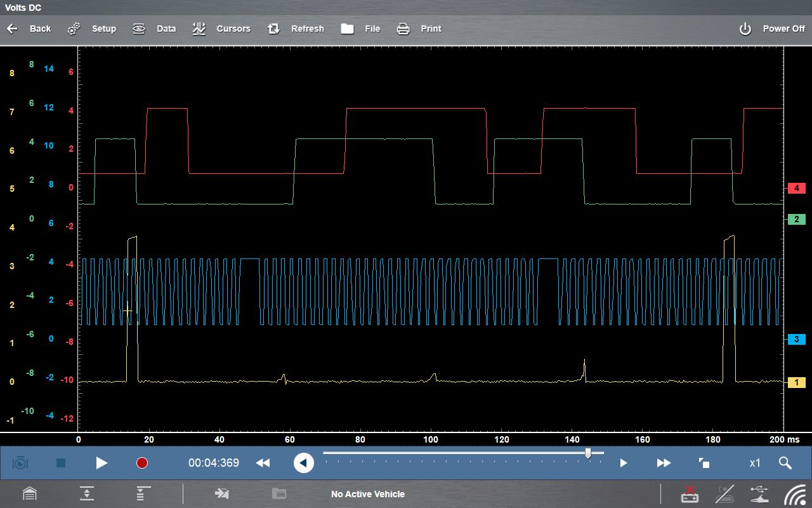Select the green channel 2 marker

(796, 219)
